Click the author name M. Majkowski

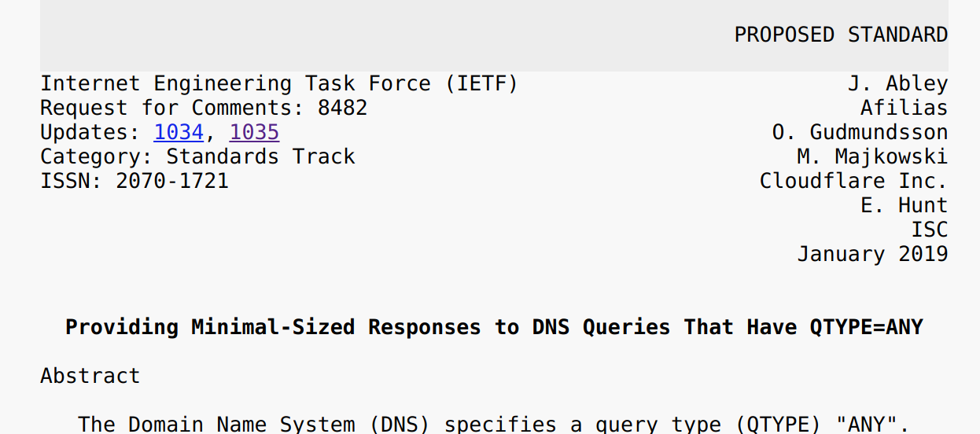(x=872, y=156)
